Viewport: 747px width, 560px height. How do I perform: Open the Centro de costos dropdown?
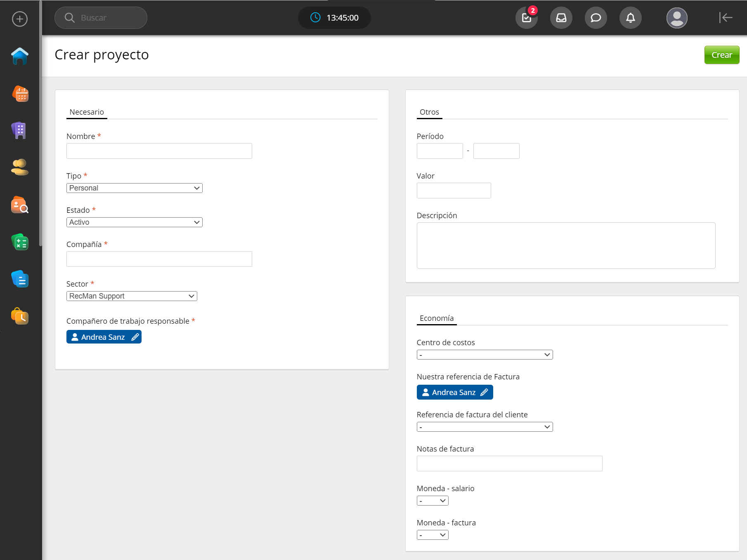(x=485, y=355)
